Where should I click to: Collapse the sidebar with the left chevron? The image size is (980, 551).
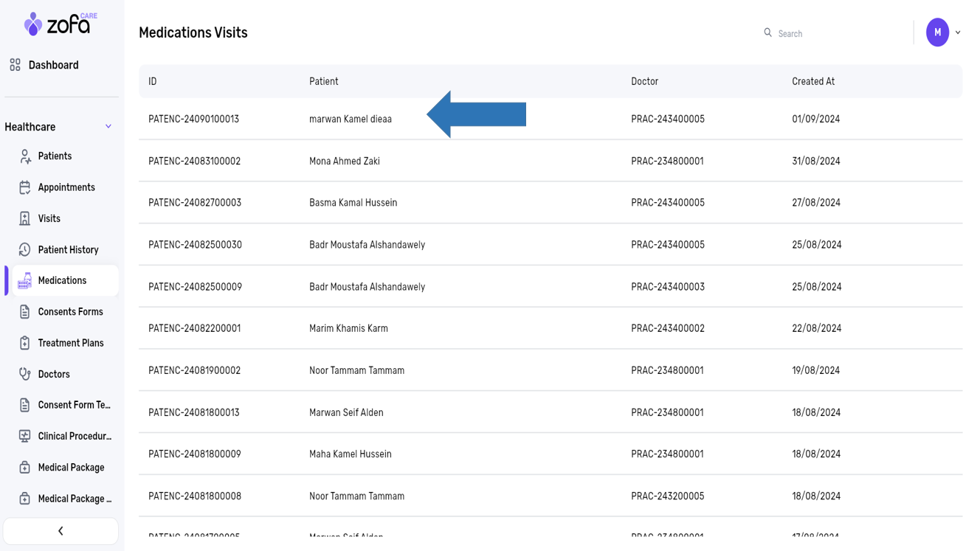pos(61,531)
